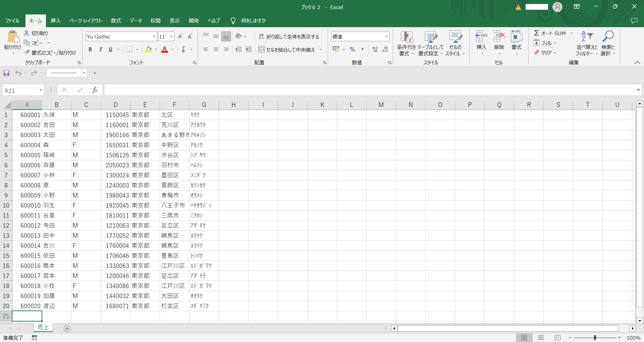644x342 pixels.
Task: Open number format dropdown (標準)
Action: pos(387,37)
